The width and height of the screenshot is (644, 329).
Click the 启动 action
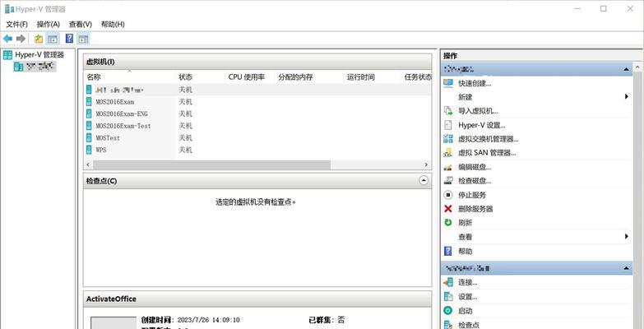point(466,311)
